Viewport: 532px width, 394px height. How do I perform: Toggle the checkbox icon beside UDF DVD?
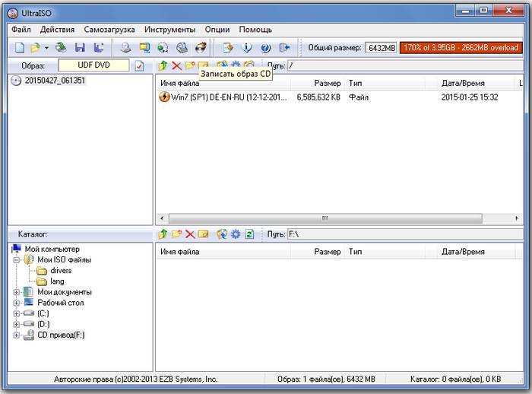pyautogui.click(x=139, y=66)
